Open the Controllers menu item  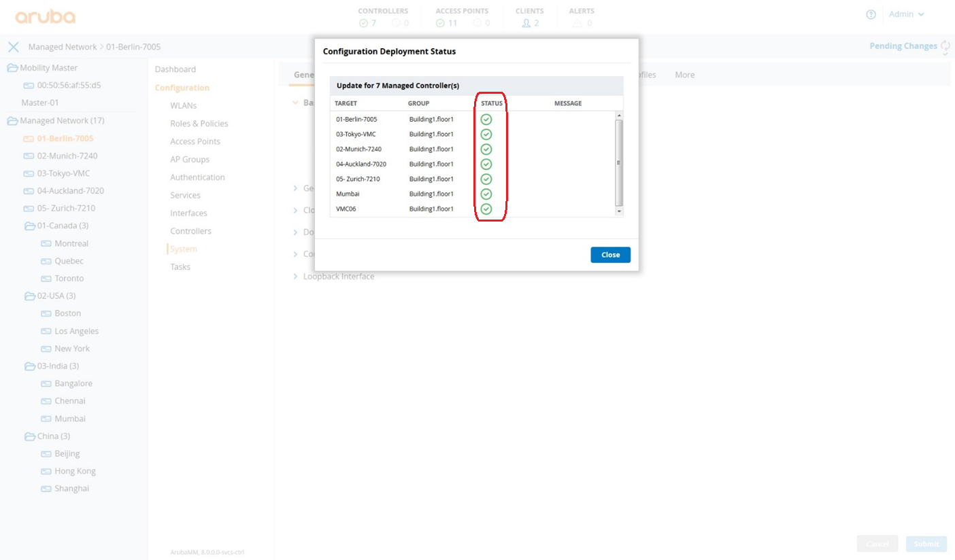pyautogui.click(x=190, y=231)
